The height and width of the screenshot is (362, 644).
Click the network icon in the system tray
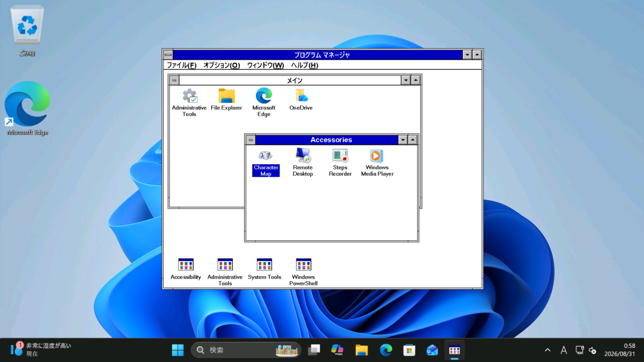580,350
